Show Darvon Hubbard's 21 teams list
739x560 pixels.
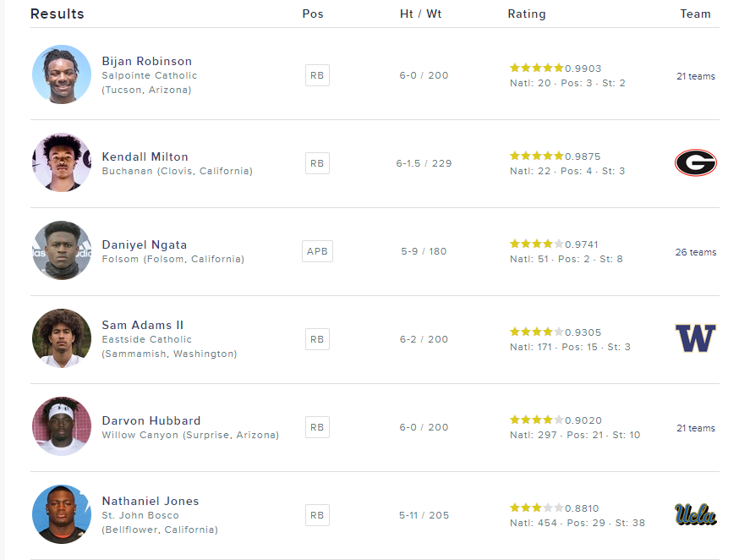(x=695, y=428)
